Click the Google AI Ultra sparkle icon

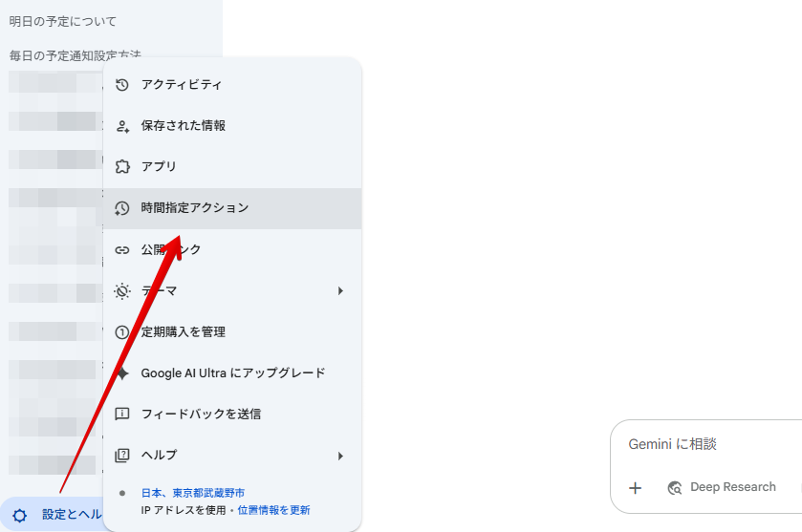(x=121, y=373)
